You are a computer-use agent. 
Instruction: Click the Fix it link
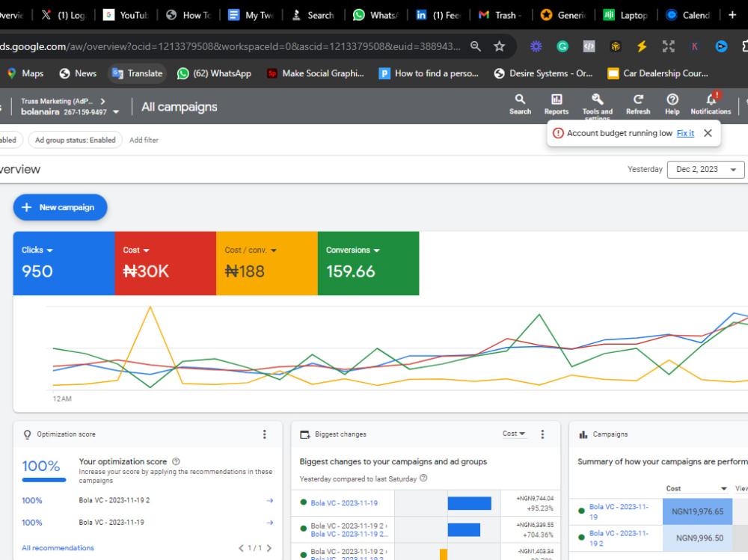(x=685, y=133)
